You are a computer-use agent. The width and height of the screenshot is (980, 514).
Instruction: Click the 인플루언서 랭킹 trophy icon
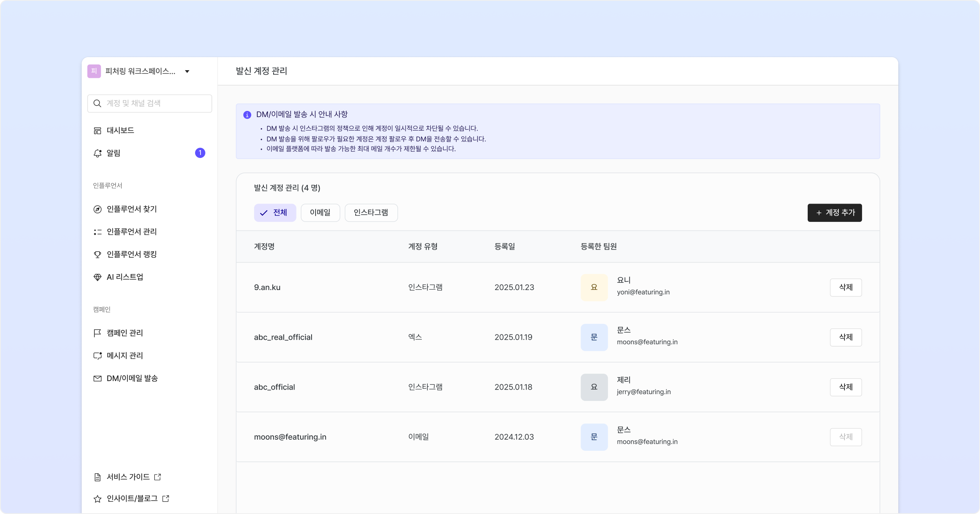pos(97,255)
